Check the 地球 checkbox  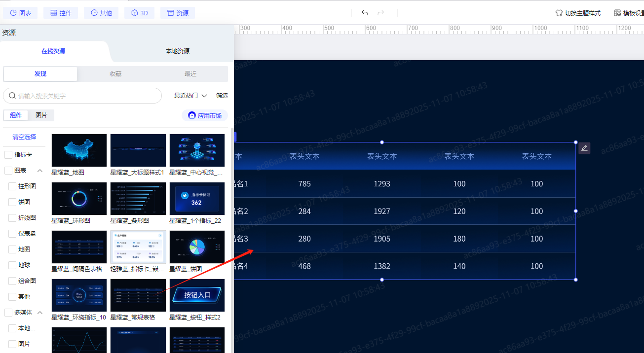(x=12, y=265)
